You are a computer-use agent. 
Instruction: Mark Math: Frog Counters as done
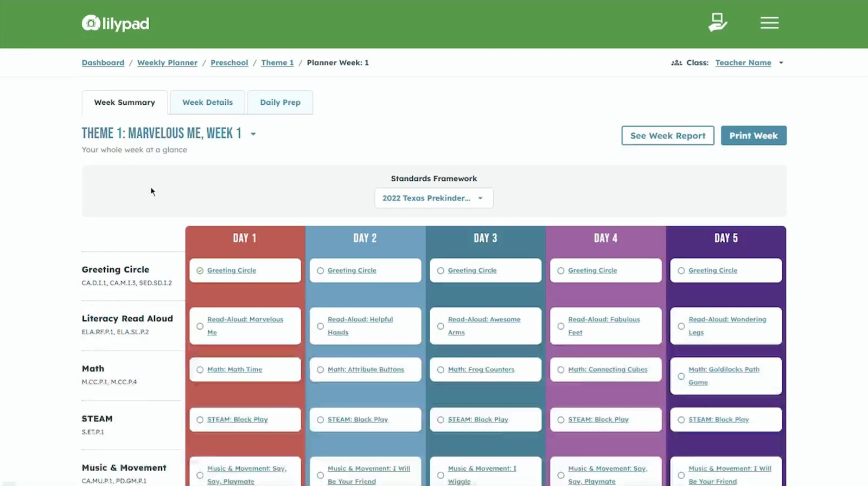pos(441,370)
